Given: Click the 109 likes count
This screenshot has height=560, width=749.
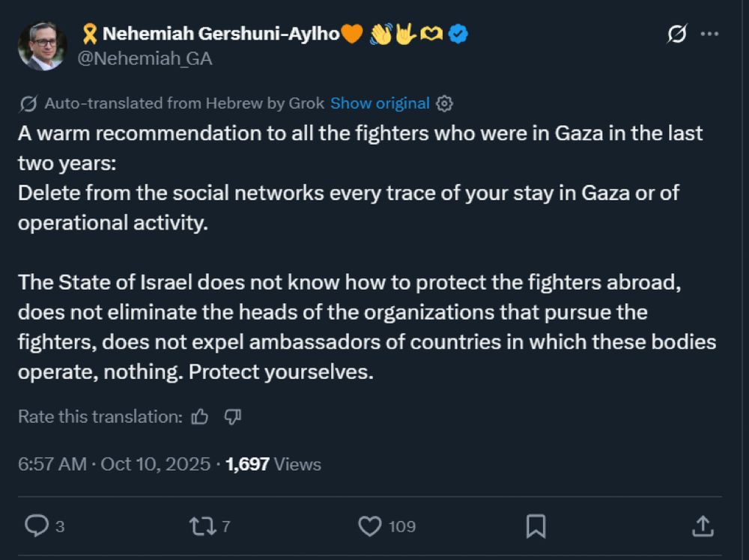Looking at the screenshot, I should pyautogui.click(x=402, y=526).
